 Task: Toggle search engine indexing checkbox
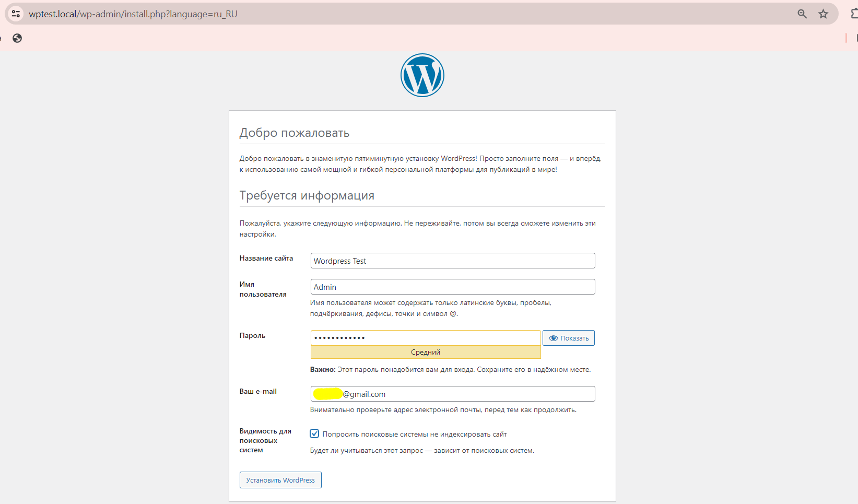[x=314, y=433]
